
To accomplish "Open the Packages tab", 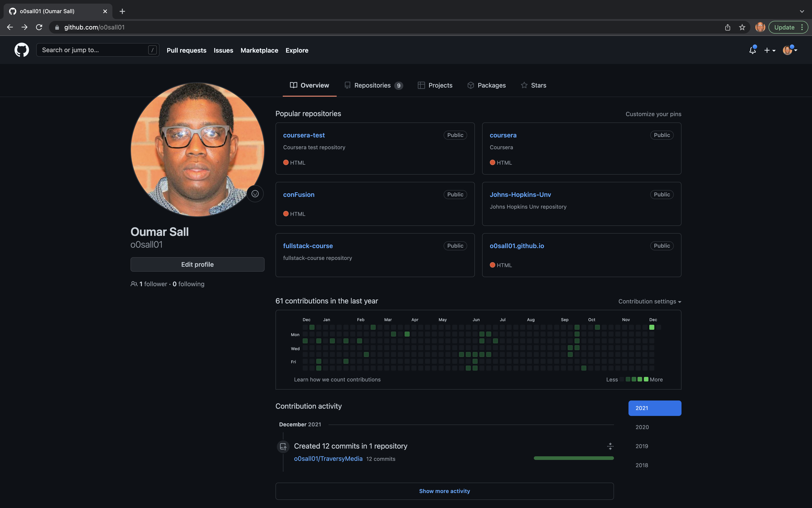I will pyautogui.click(x=486, y=85).
